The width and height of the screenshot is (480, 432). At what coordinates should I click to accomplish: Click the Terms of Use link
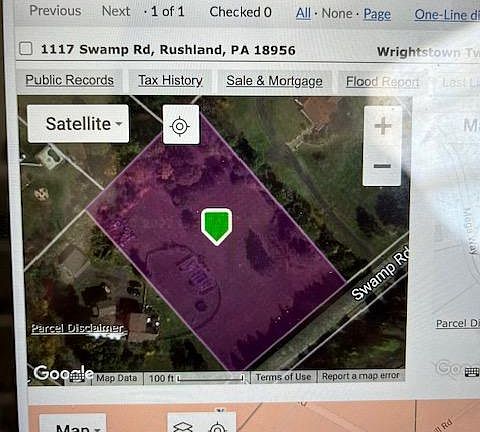pyautogui.click(x=283, y=377)
